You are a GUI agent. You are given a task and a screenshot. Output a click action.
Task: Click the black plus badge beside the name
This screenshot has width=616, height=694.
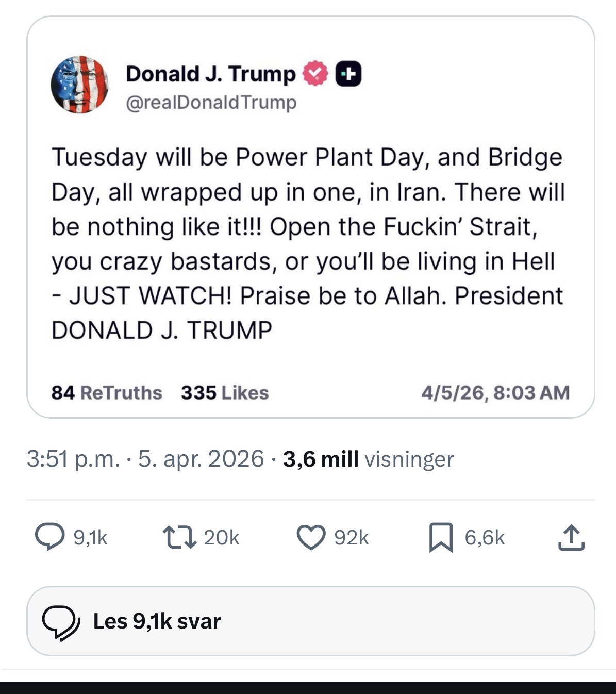(348, 74)
